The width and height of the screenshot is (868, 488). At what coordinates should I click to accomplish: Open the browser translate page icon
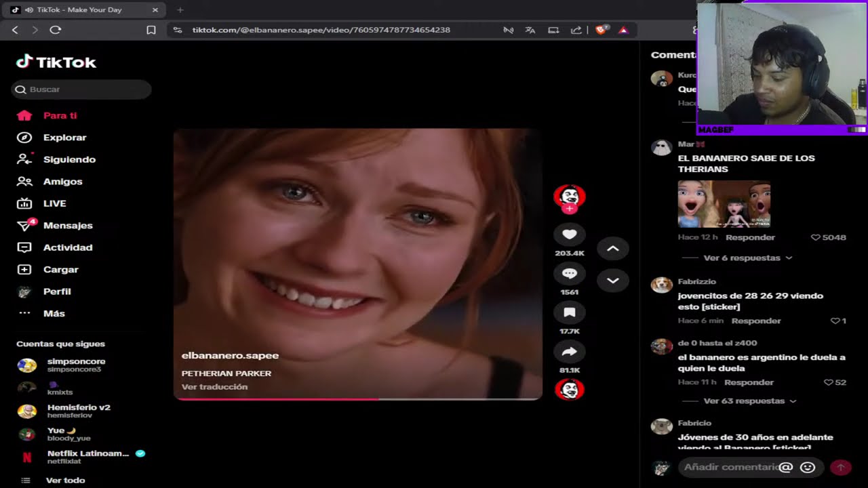tap(530, 30)
